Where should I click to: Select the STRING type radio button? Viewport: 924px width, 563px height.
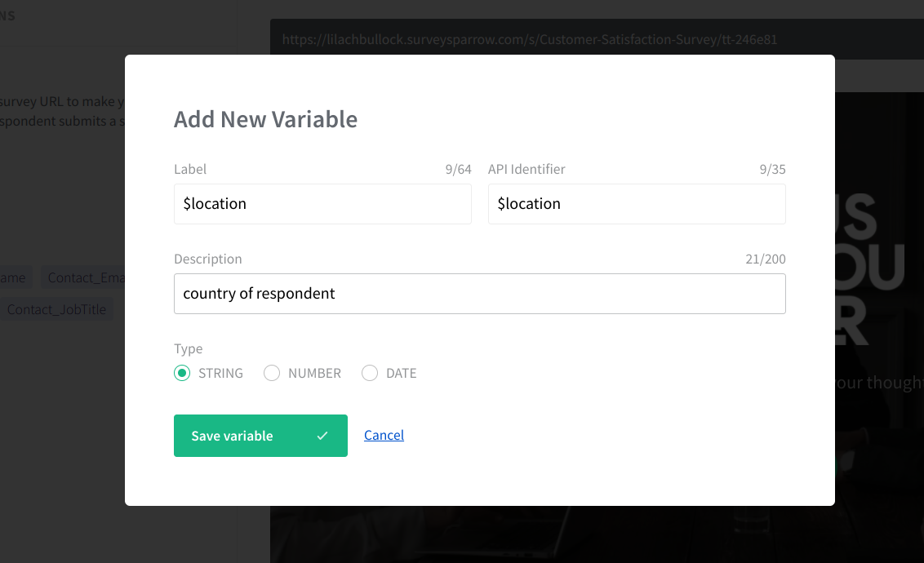182,373
